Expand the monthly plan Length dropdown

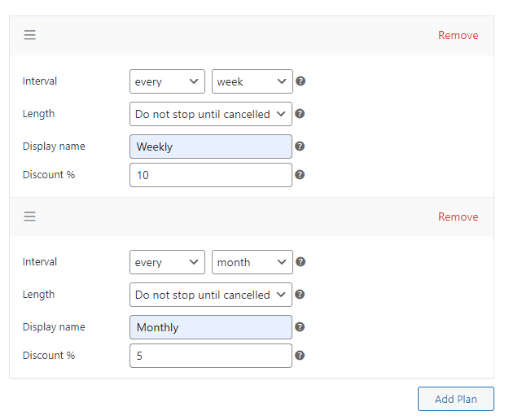[211, 295]
